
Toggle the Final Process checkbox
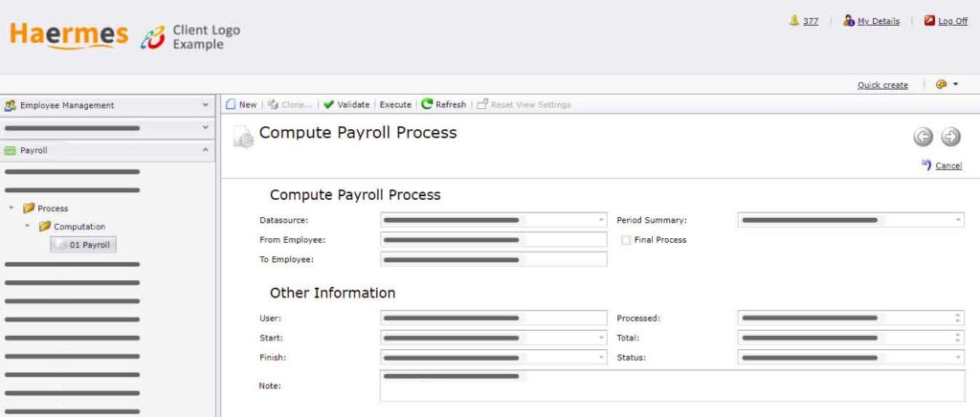pos(626,240)
